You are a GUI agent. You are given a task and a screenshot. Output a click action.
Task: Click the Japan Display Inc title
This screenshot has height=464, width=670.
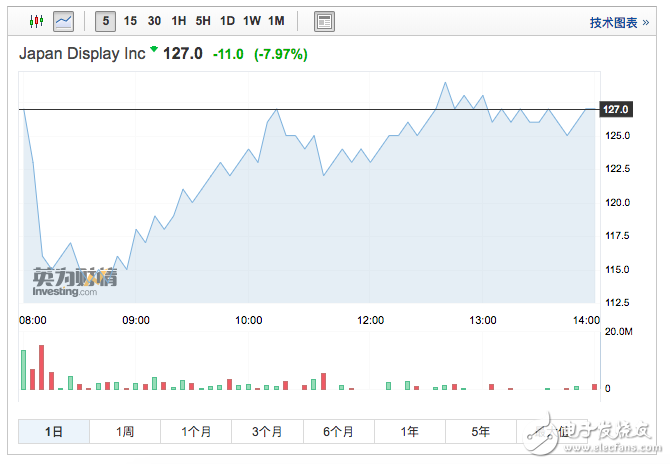[x=82, y=54]
